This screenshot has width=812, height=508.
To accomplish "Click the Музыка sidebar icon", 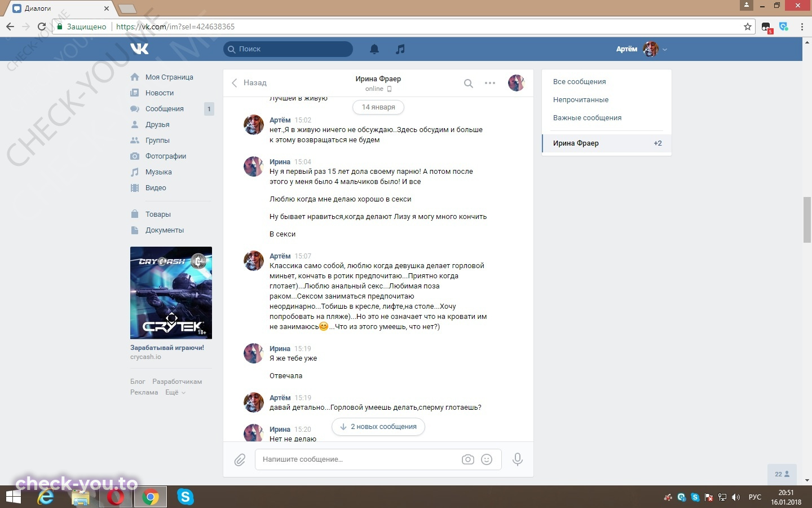I will pyautogui.click(x=135, y=172).
